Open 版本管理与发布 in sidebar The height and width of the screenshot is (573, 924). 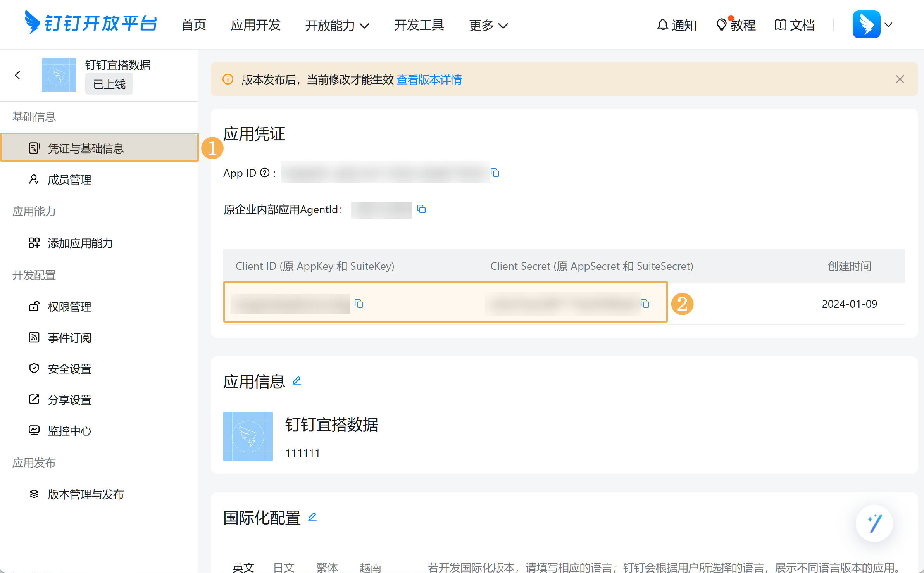(86, 494)
